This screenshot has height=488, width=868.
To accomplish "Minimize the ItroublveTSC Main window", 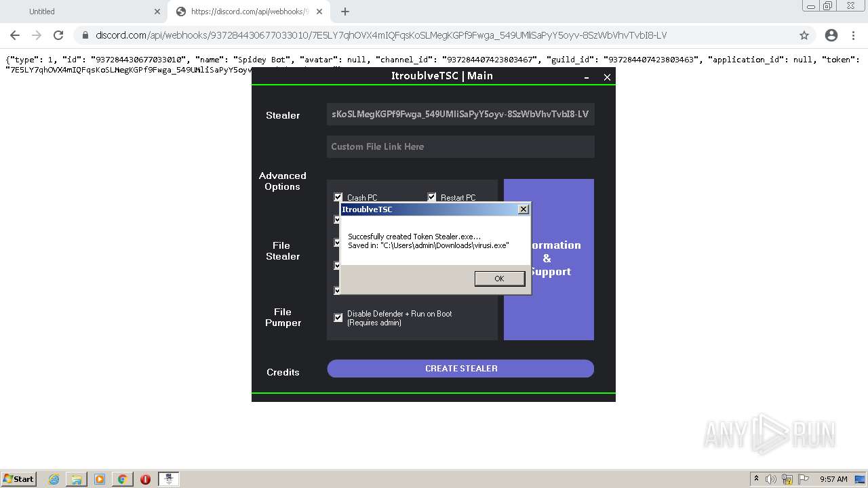I will [x=587, y=77].
